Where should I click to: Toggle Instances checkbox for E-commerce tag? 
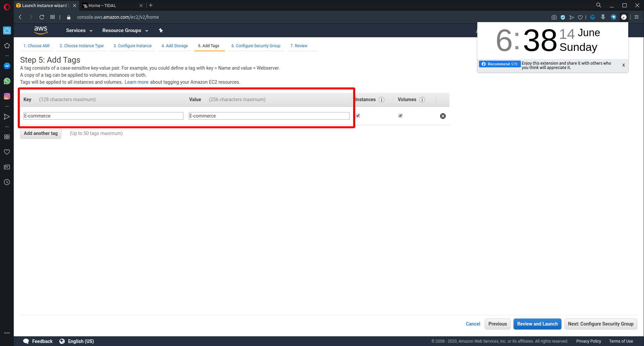click(x=358, y=116)
